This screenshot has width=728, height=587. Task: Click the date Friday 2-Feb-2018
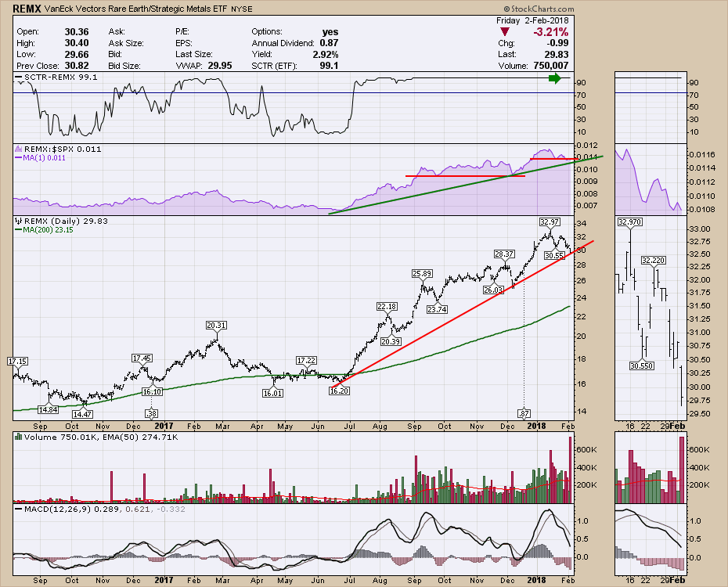(x=532, y=20)
